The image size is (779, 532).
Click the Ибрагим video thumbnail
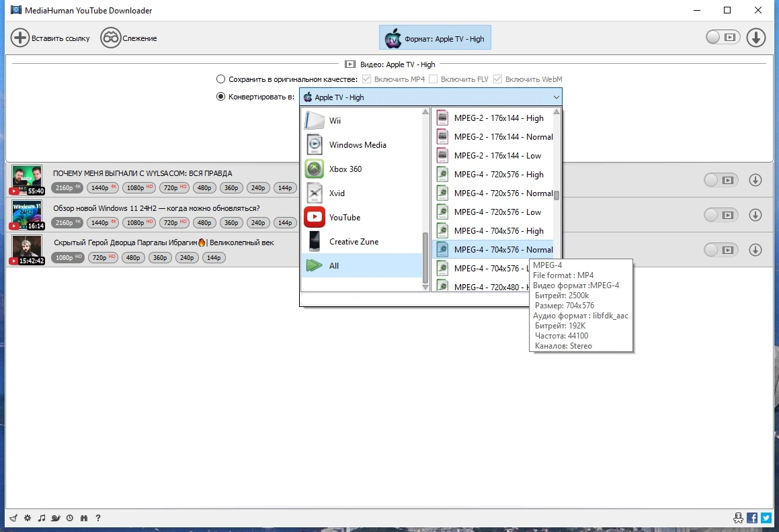27,250
